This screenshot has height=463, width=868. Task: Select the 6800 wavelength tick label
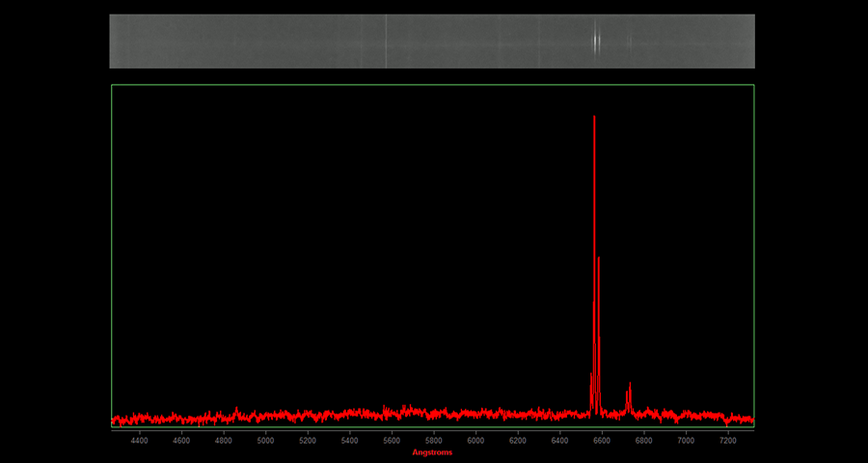pos(643,441)
